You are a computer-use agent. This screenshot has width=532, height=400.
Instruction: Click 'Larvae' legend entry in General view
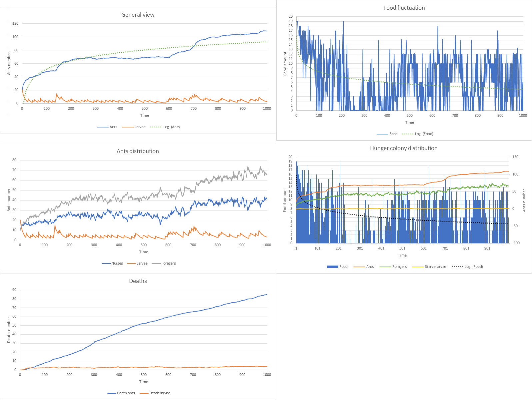click(x=134, y=127)
